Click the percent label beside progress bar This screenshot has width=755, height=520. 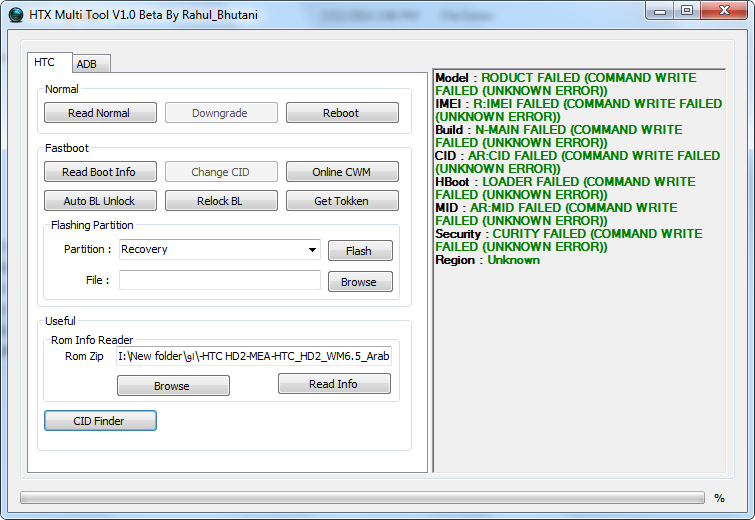(719, 498)
